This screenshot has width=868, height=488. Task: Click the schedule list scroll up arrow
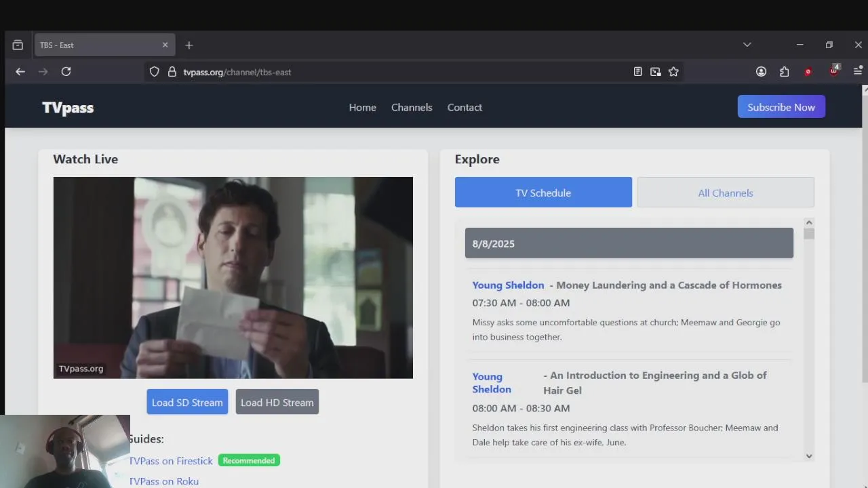tap(809, 222)
